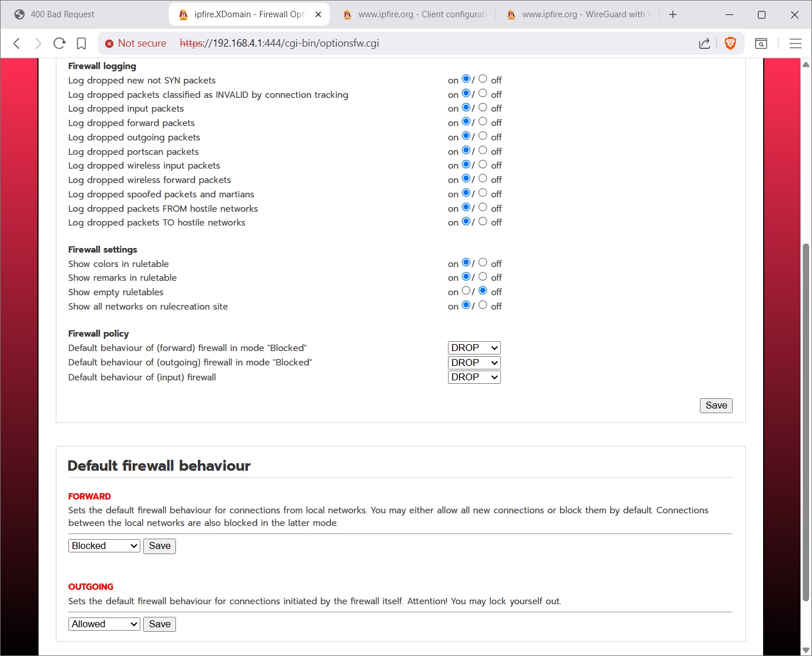Open the Brave Shields icon

tap(730, 43)
